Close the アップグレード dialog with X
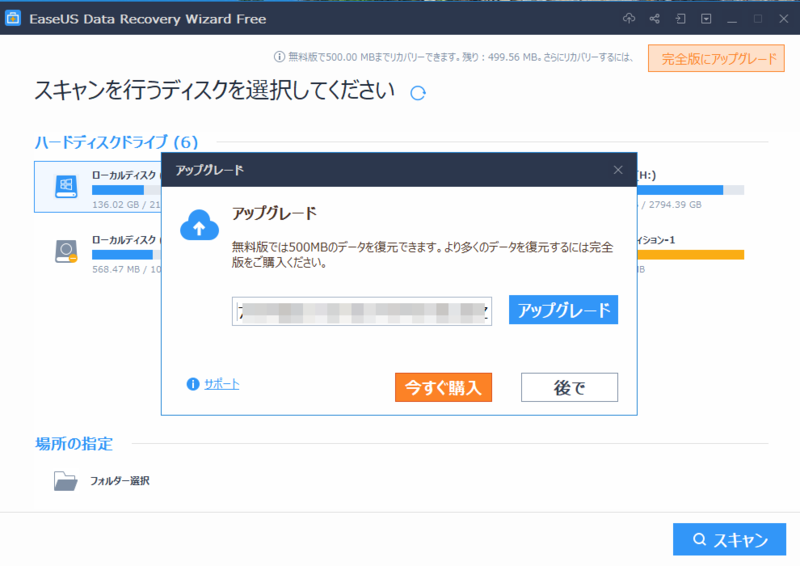Screen dimensions: 800x566 click(618, 170)
